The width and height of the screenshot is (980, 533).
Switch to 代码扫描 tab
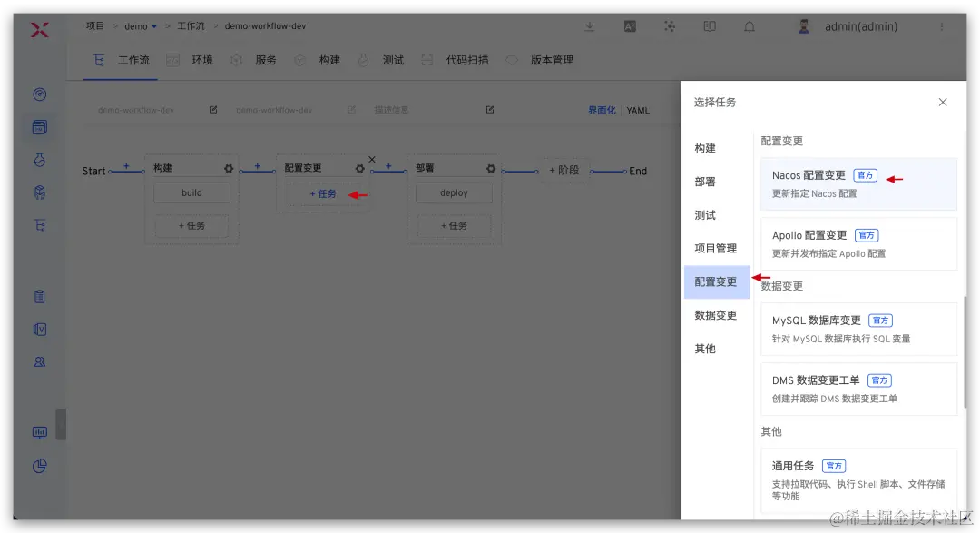click(x=455, y=60)
